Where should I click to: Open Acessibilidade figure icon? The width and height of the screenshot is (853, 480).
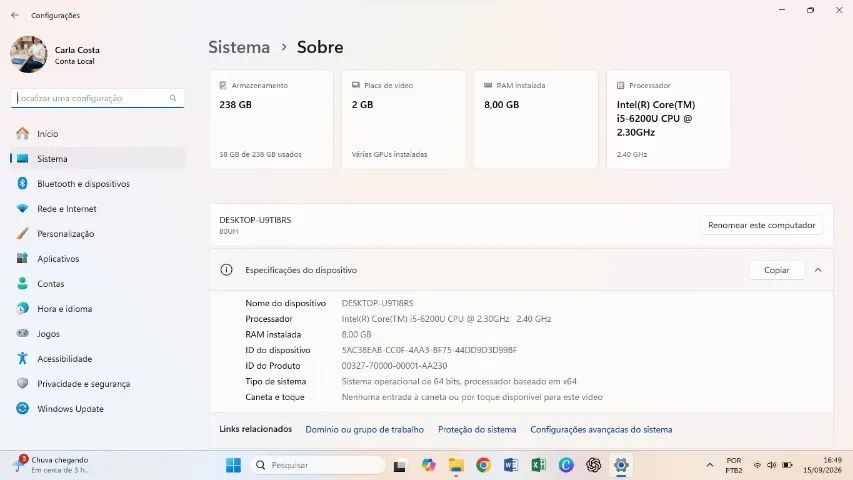pyautogui.click(x=22, y=358)
